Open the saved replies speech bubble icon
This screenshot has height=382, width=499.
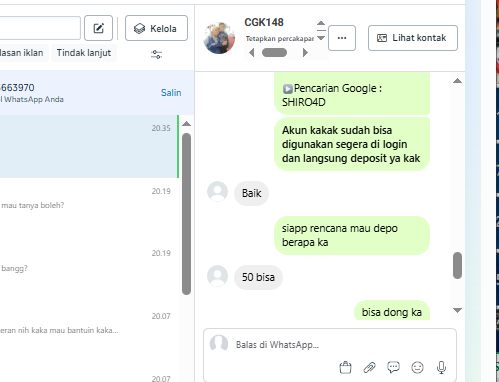393,367
